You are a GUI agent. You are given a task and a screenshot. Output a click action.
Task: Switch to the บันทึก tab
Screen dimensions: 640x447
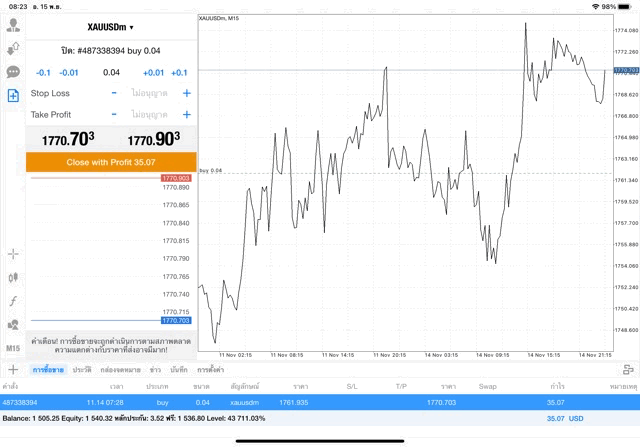click(x=179, y=370)
